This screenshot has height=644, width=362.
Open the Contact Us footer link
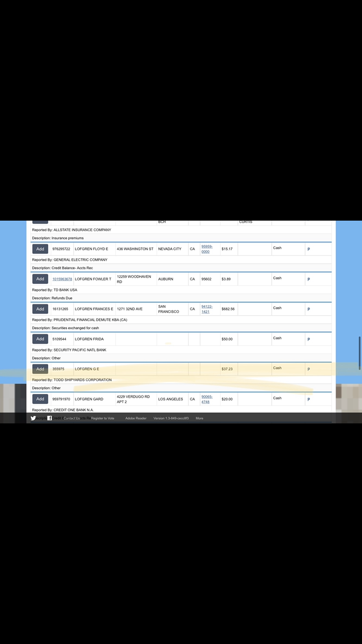(71, 418)
